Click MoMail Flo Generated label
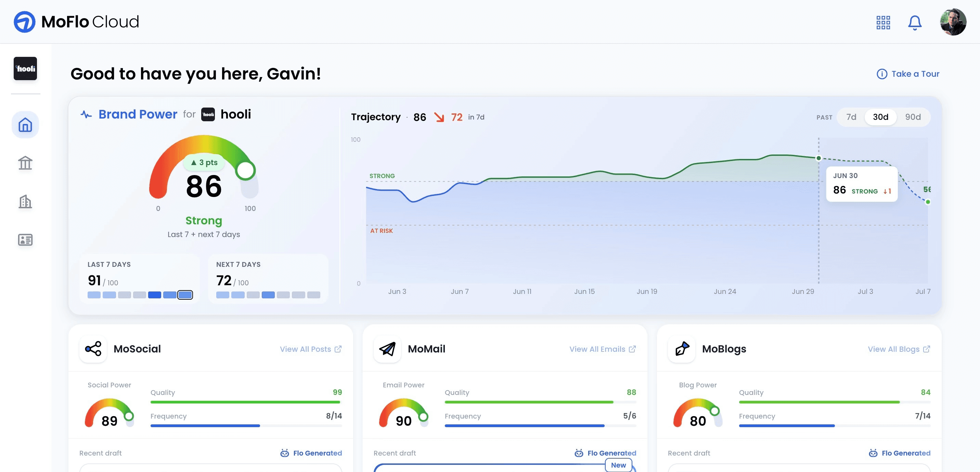Screen dimensions: 980x472 pos(605,453)
